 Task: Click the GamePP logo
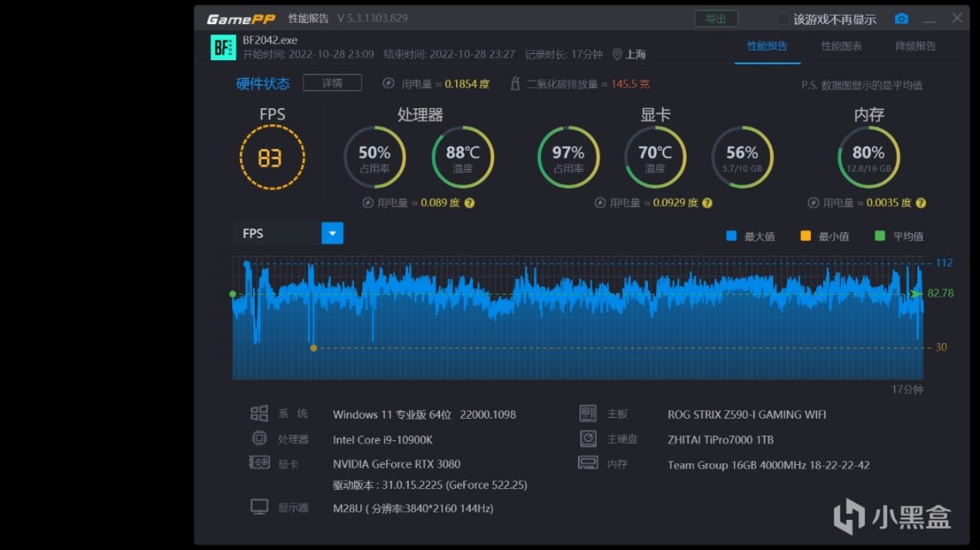[x=241, y=19]
